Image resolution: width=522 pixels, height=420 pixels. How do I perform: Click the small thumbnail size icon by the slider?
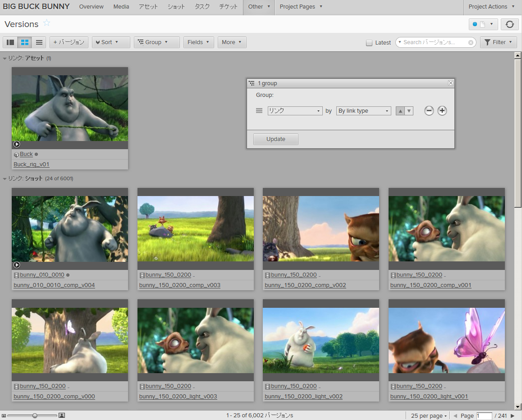4,415
